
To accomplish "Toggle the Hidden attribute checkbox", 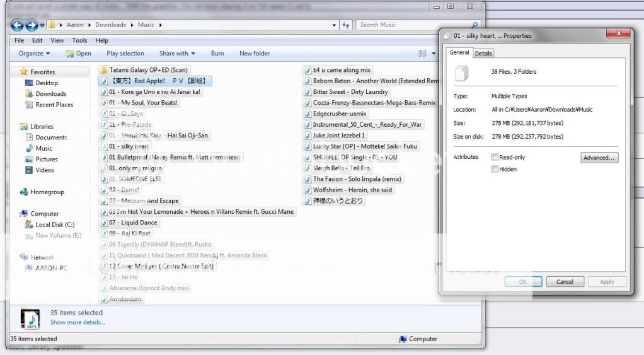I will tap(495, 169).
